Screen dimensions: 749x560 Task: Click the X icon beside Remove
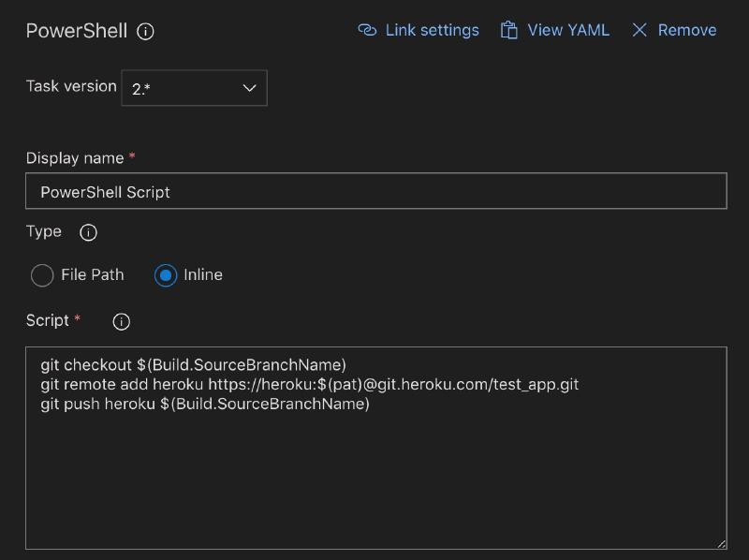point(640,29)
